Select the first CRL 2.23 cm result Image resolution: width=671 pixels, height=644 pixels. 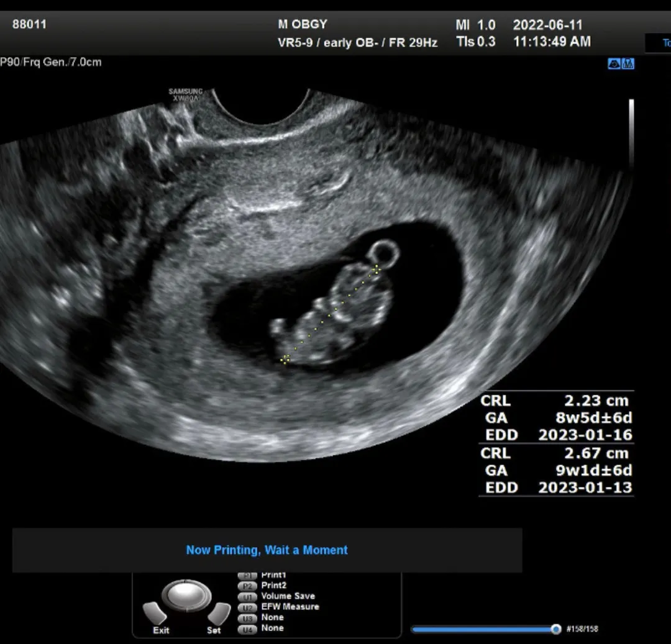tap(555, 401)
